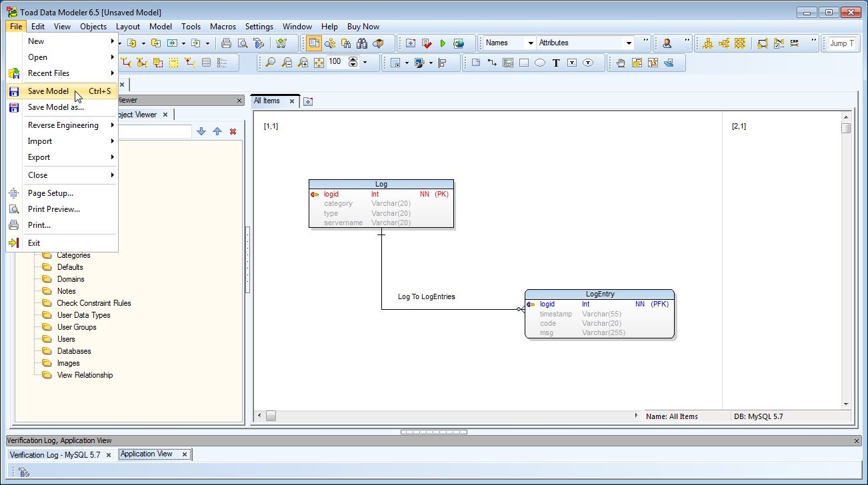
Task: Open the Macros menu
Action: click(223, 27)
